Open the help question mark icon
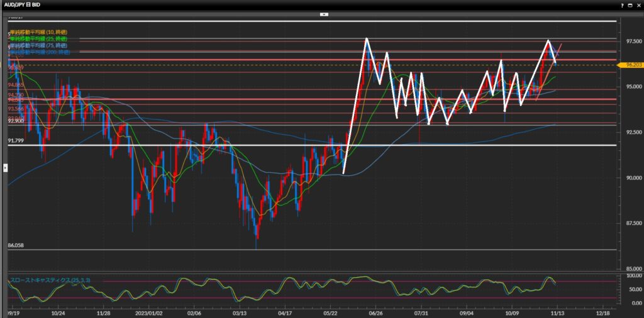 (x=623, y=5)
